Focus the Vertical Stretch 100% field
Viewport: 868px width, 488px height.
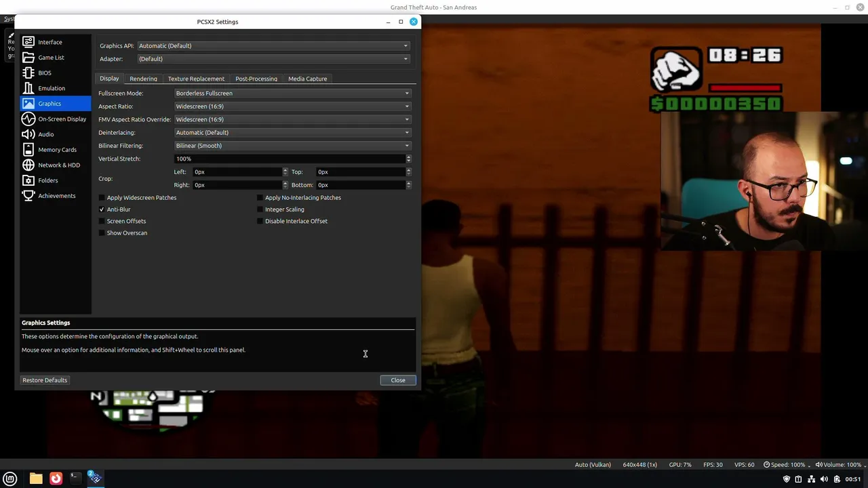[290, 159]
